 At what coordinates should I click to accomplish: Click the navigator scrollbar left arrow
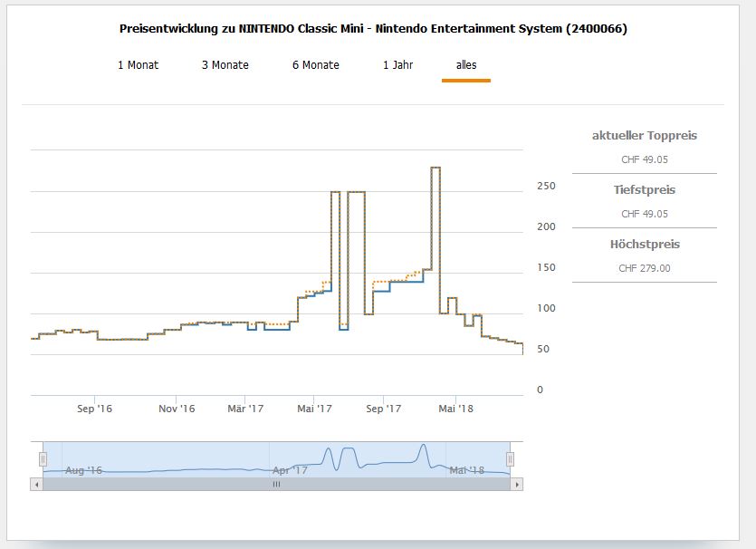click(37, 485)
